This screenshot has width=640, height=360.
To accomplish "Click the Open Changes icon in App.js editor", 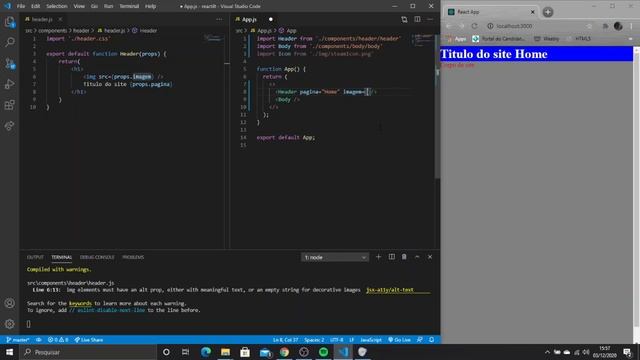I will point(404,19).
